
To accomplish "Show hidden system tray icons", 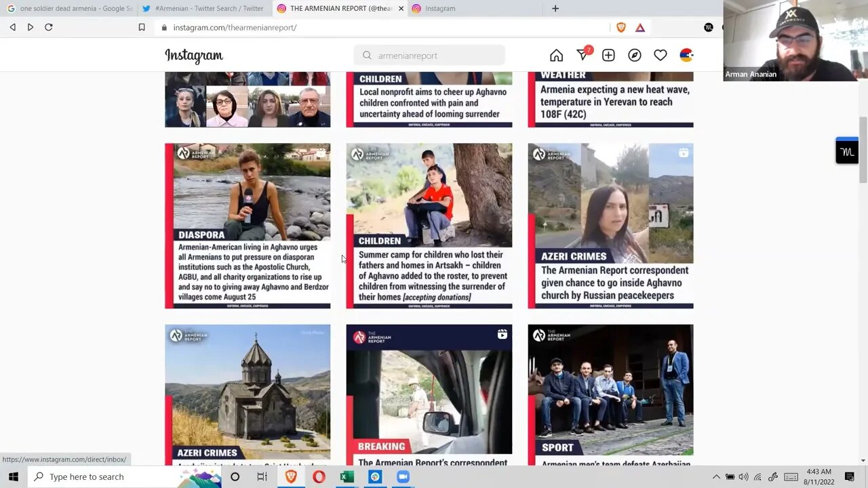I will [716, 476].
